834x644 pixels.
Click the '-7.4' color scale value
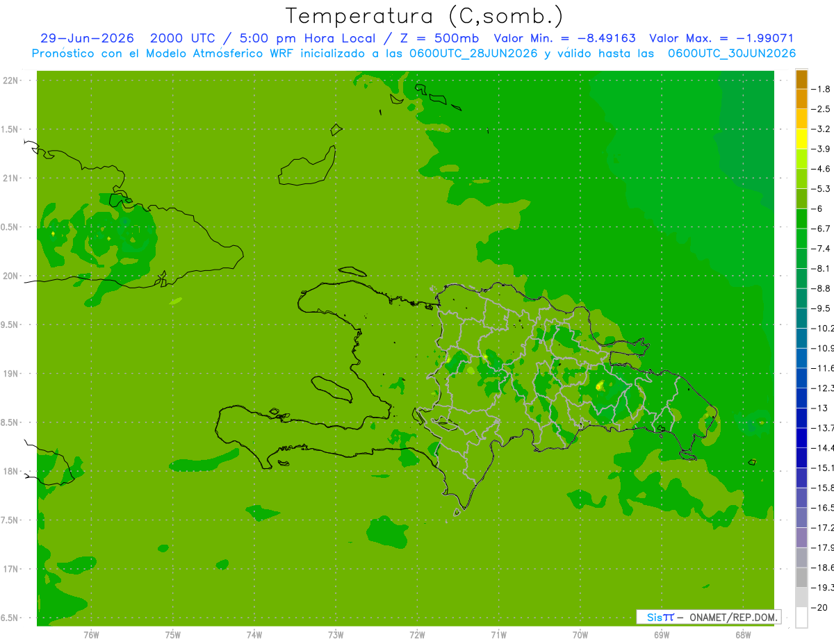pos(821,248)
